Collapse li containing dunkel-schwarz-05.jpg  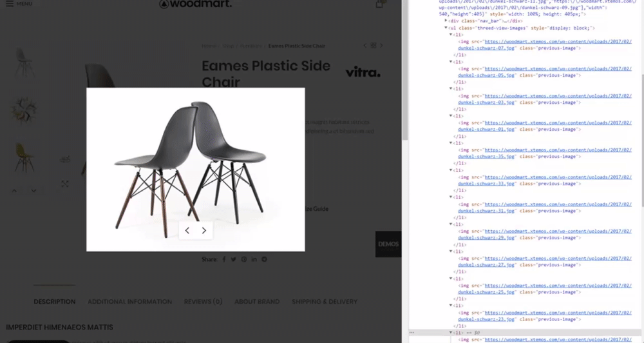click(x=451, y=62)
